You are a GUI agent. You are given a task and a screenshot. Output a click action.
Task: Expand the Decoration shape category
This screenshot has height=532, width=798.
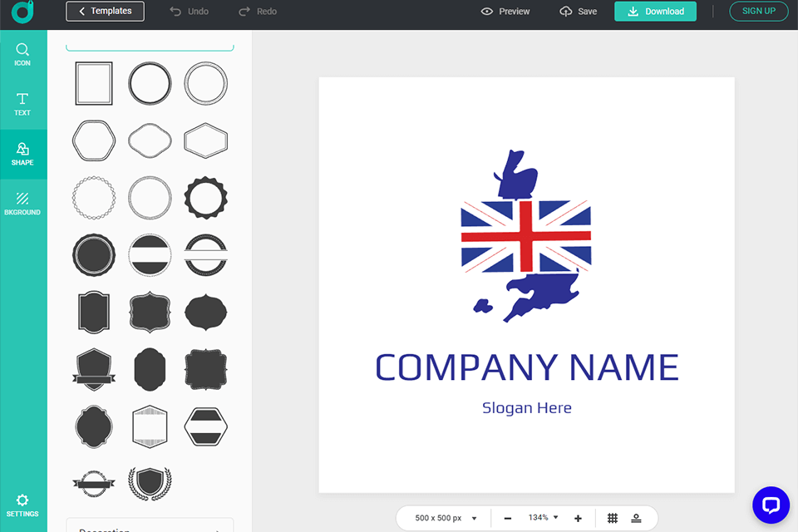pos(150,527)
